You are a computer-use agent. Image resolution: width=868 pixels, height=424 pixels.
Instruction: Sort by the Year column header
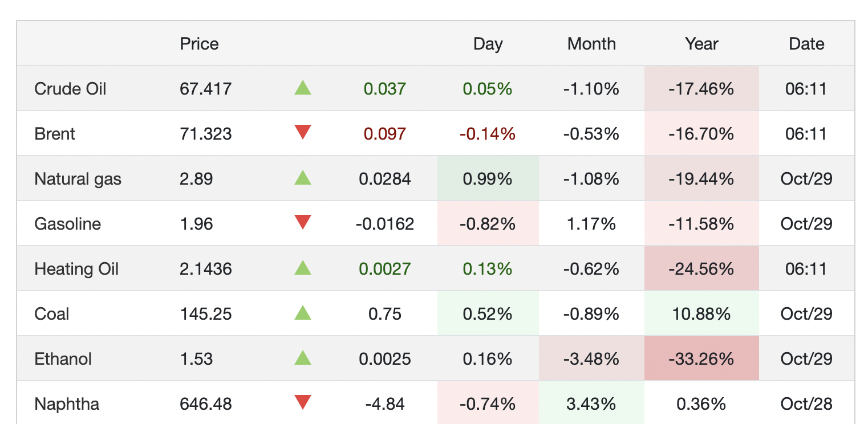click(702, 44)
